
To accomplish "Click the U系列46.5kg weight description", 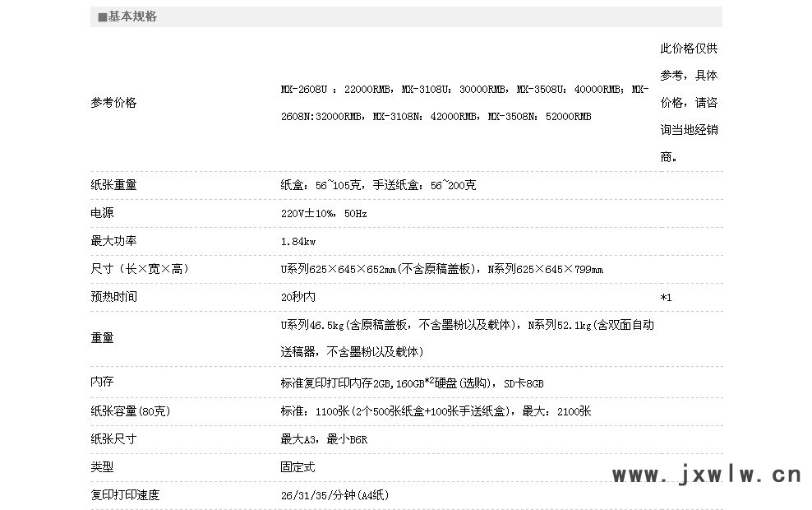I will [467, 338].
